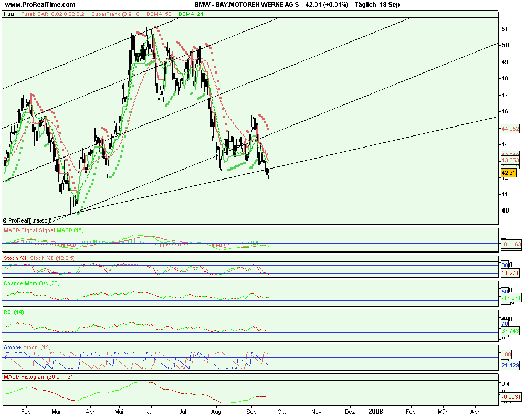Click the Feb month label on left of time axis
Viewport: 525px width, 420px height.
coord(26,412)
